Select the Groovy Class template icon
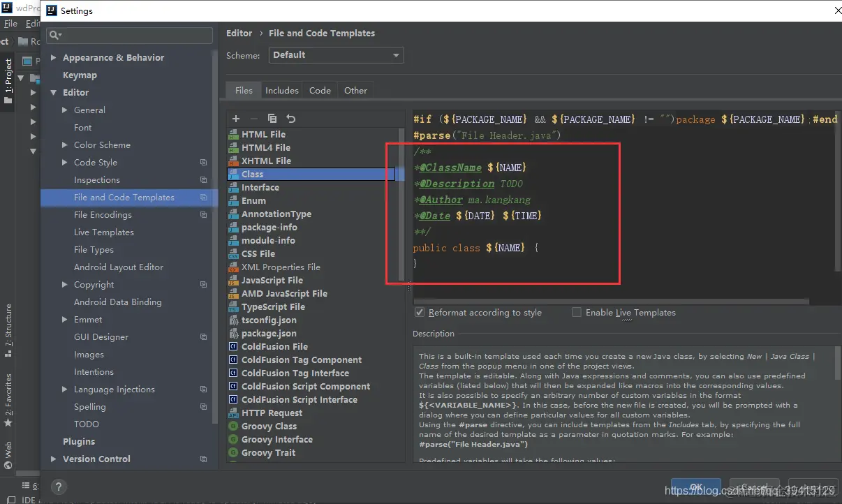Image resolution: width=842 pixels, height=504 pixels. (233, 427)
